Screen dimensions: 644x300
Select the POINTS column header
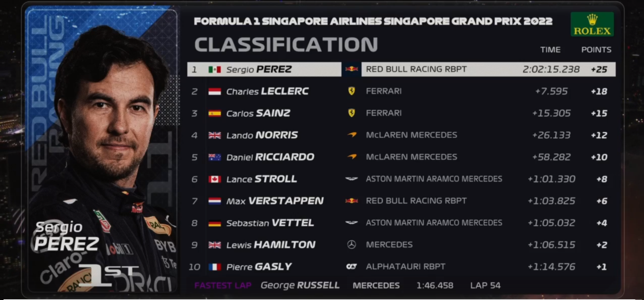point(596,50)
